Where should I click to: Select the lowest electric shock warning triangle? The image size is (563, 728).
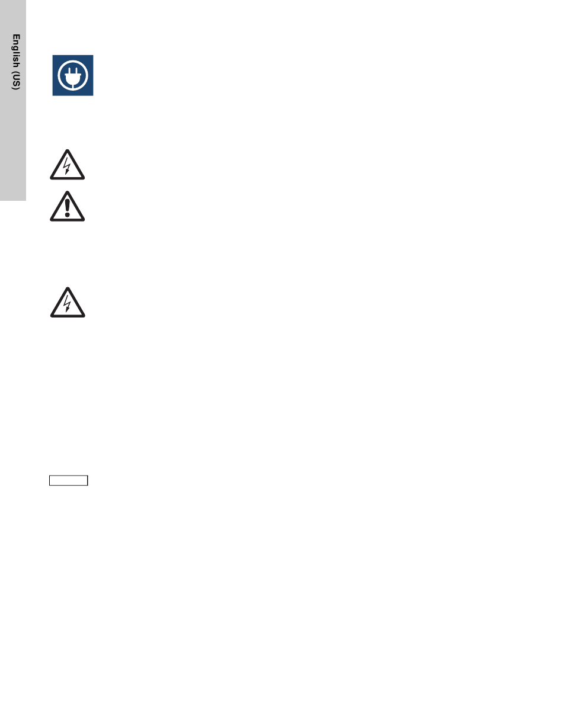tap(67, 302)
